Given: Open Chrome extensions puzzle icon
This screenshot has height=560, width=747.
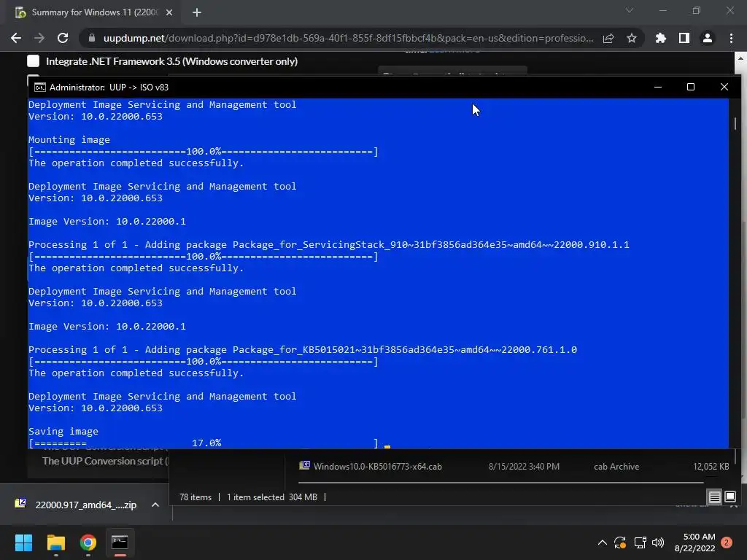Looking at the screenshot, I should pos(661,38).
